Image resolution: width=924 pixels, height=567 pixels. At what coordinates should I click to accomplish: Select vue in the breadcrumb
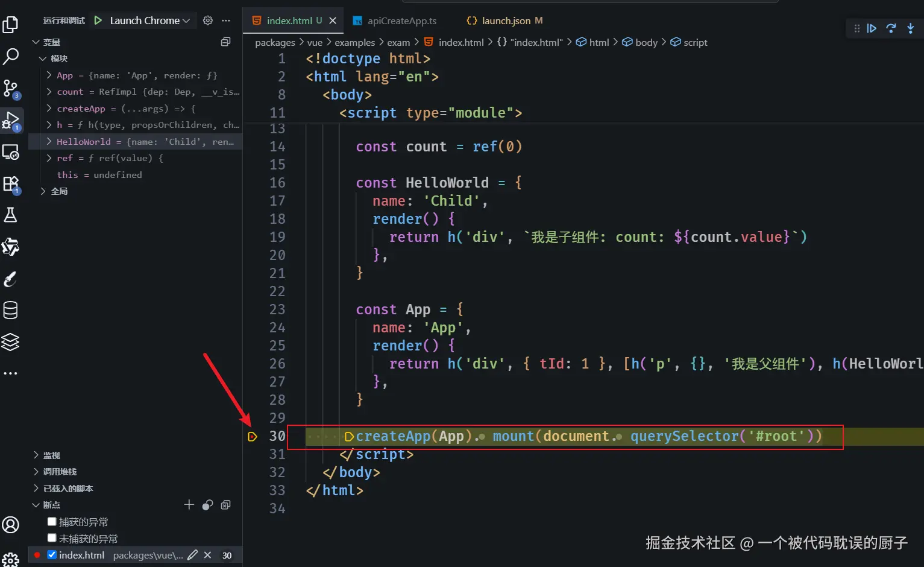click(315, 42)
